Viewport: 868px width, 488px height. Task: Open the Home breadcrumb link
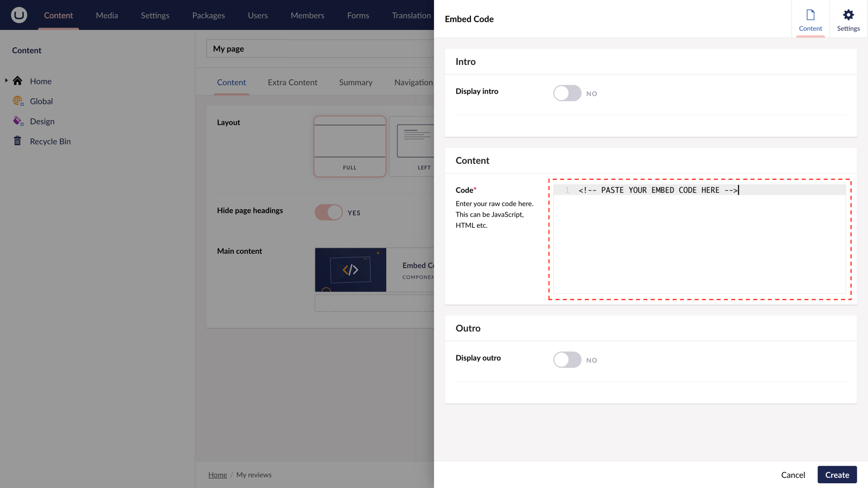click(218, 474)
